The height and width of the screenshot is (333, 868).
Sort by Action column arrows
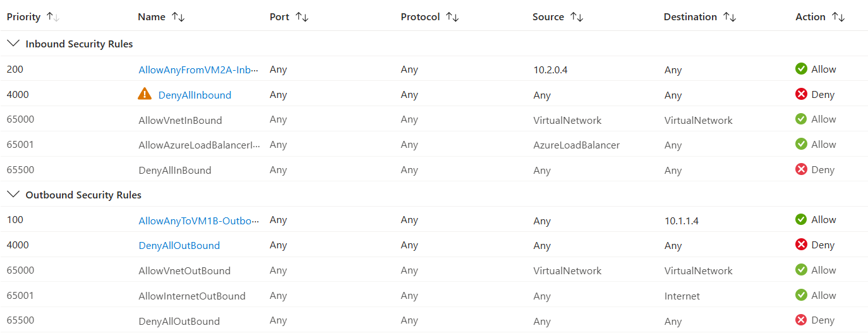click(838, 17)
